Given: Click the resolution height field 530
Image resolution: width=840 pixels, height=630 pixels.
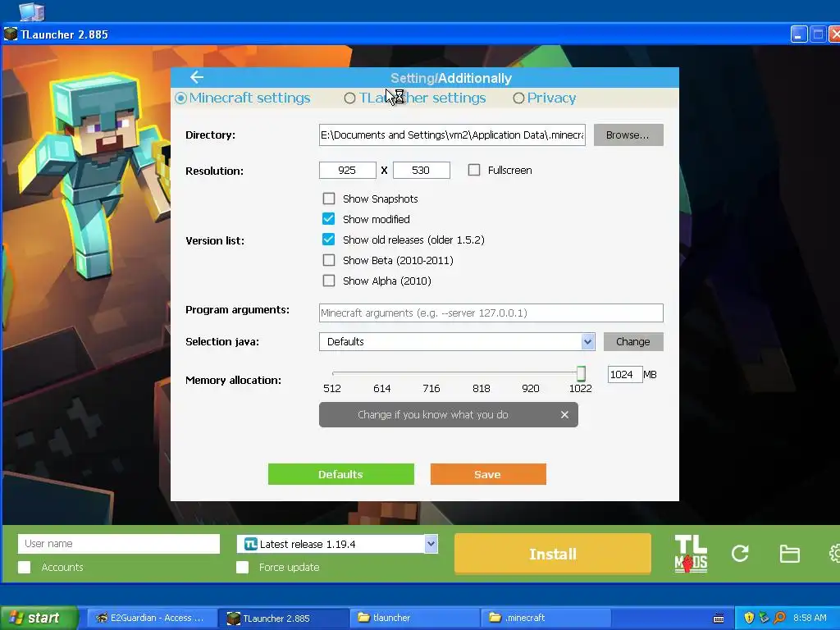Looking at the screenshot, I should (421, 171).
